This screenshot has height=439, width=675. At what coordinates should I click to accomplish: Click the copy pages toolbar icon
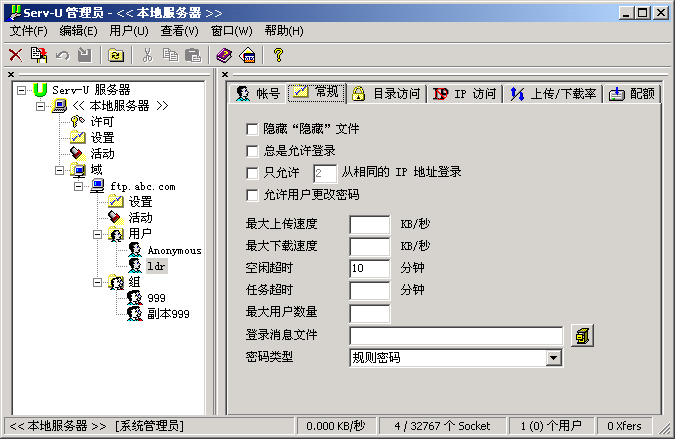pos(170,55)
